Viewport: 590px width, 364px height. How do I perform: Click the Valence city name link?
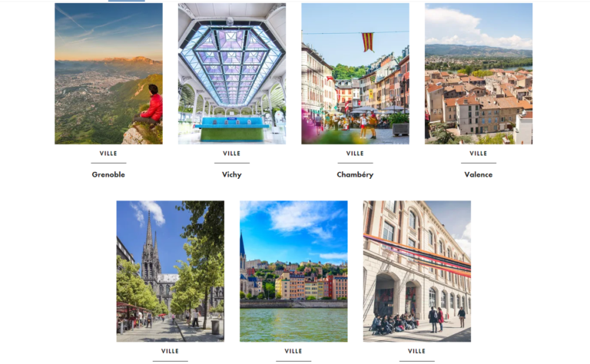coord(479,174)
